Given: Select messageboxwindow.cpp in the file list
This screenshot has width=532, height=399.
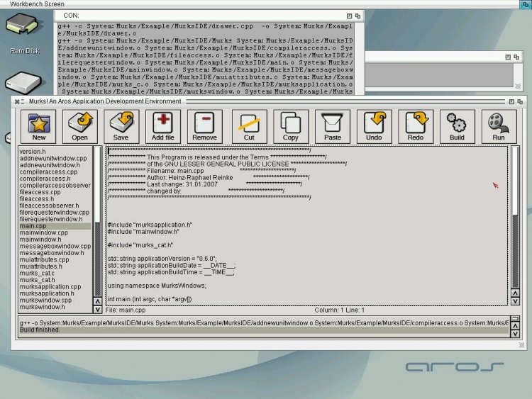Looking at the screenshot, I should coord(55,246).
